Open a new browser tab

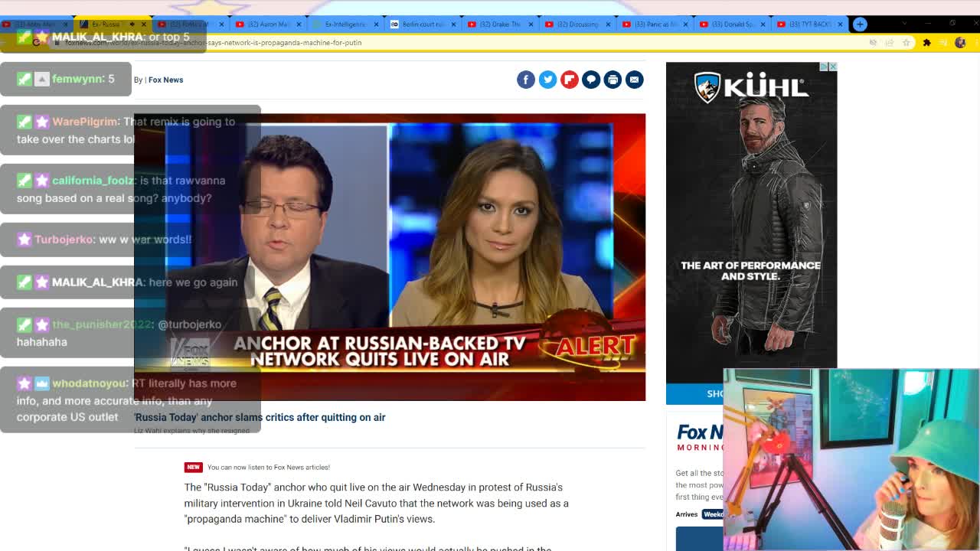pos(860,24)
